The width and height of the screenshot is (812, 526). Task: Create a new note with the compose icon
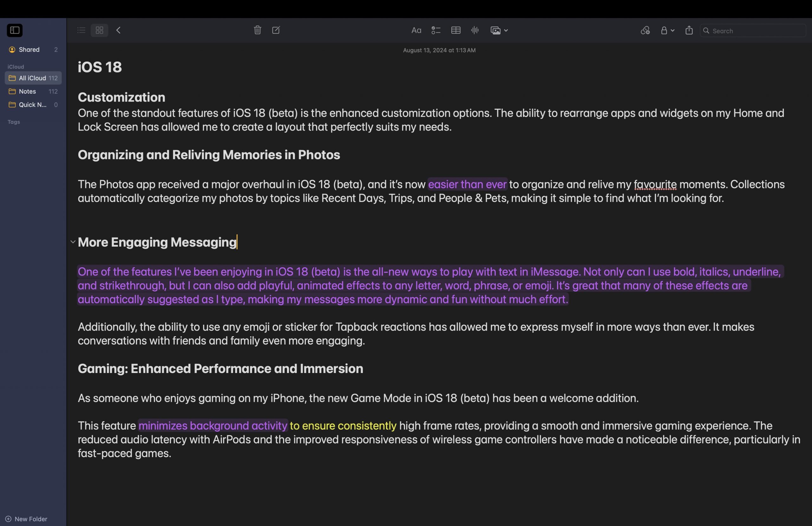point(276,30)
